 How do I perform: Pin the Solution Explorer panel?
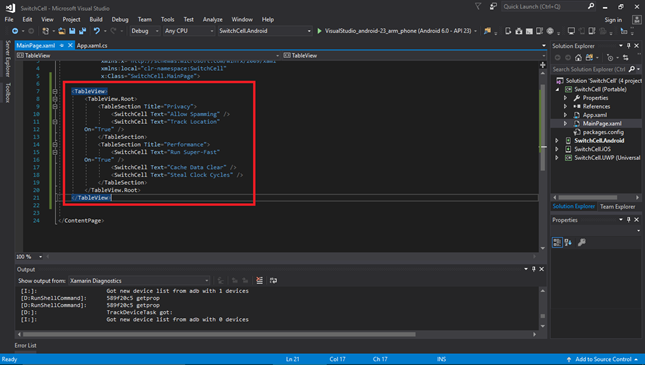(x=629, y=46)
